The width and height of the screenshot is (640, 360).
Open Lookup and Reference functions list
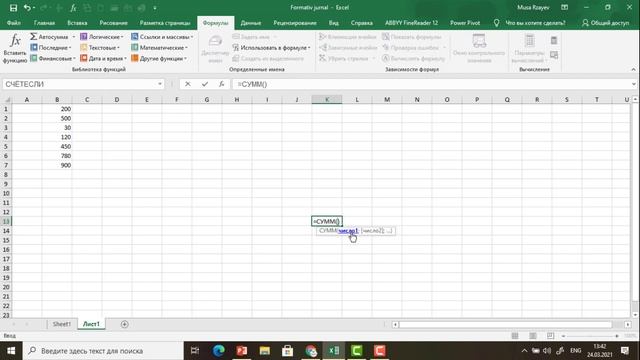pos(162,37)
